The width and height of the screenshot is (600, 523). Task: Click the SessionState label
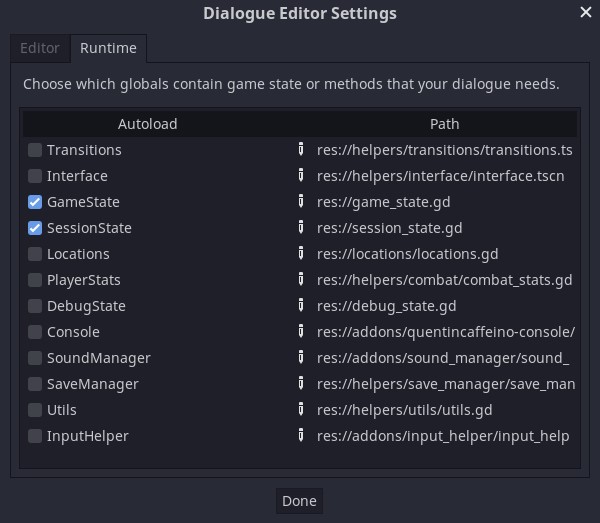pos(90,228)
